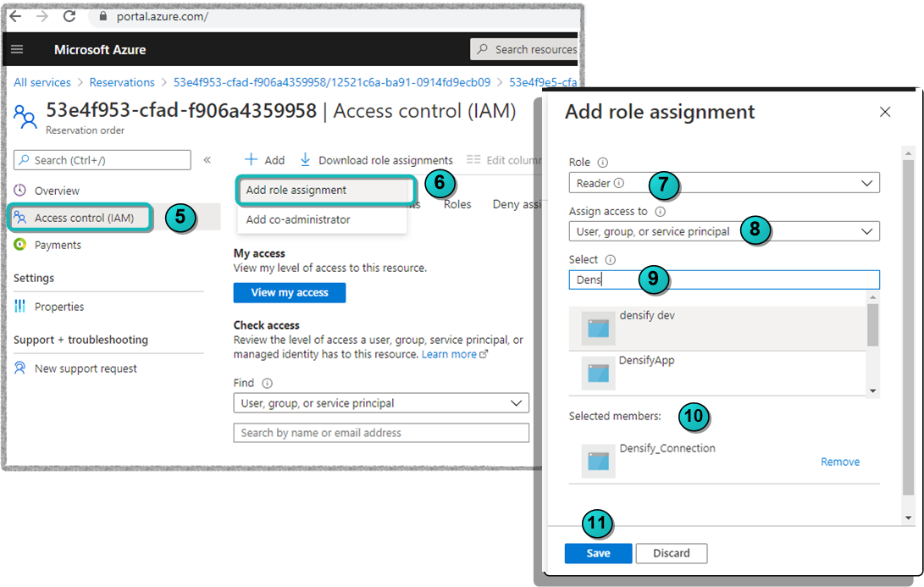Click the Search by name or email address field
Viewport: 924px width, 587px height.
(x=380, y=433)
